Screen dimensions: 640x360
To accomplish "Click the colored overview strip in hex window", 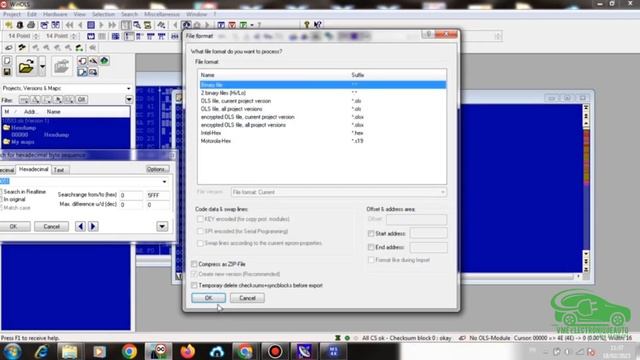I will [x=586, y=157].
